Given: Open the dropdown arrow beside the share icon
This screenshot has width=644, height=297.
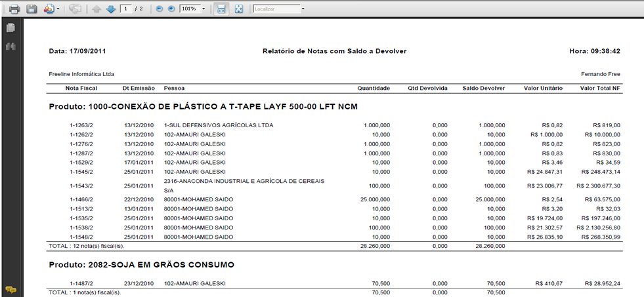Looking at the screenshot, I should click(58, 9).
